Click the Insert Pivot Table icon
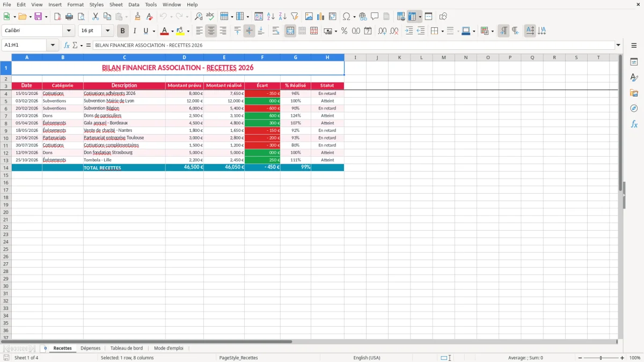Image resolution: width=644 pixels, height=362 pixels. click(333, 17)
